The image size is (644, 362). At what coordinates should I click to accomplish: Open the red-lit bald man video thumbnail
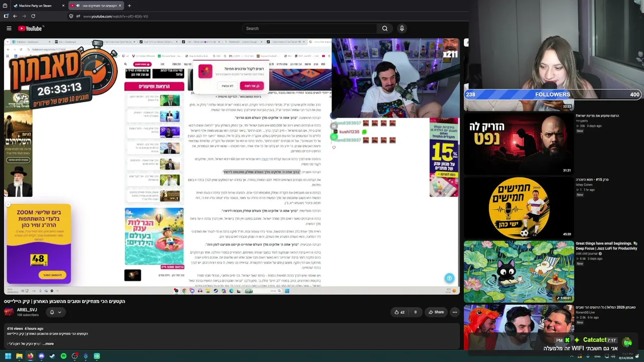(518, 144)
